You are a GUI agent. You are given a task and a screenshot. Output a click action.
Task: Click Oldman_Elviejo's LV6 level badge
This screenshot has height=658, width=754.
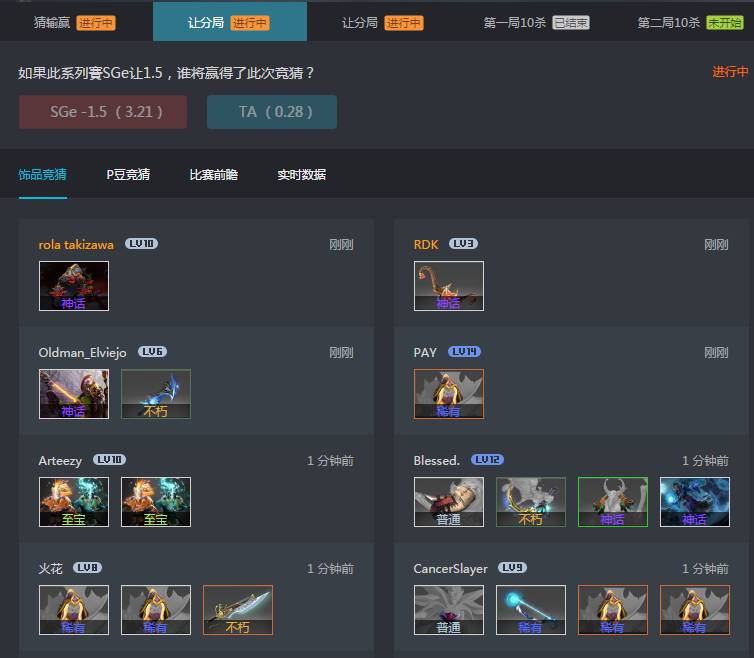pyautogui.click(x=152, y=352)
